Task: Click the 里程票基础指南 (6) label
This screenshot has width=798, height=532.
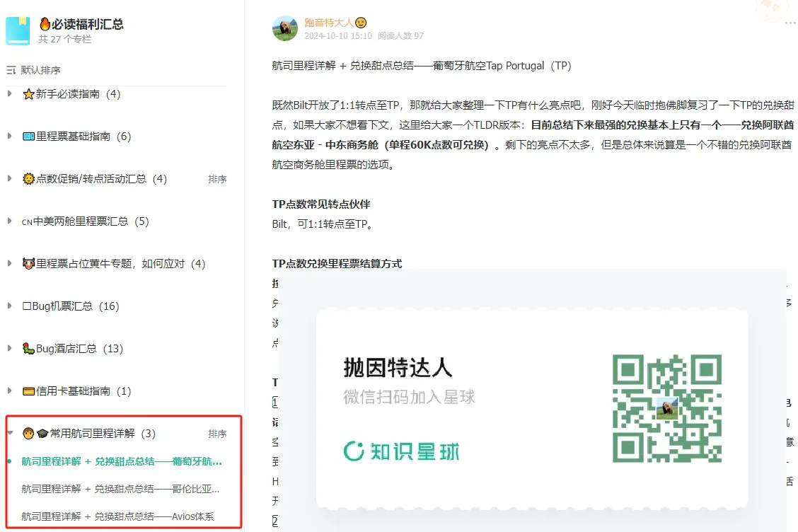Action: [83, 137]
